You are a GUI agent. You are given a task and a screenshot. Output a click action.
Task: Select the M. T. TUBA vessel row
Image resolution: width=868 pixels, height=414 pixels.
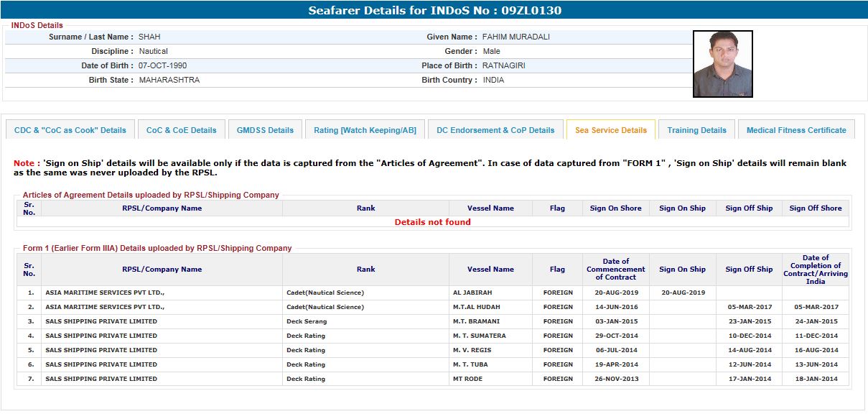click(x=470, y=364)
